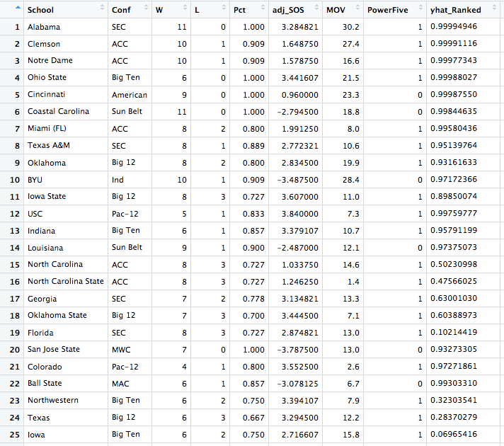This screenshot has width=504, height=446.
Task: Select the Alabama school cell
Action: click(44, 27)
